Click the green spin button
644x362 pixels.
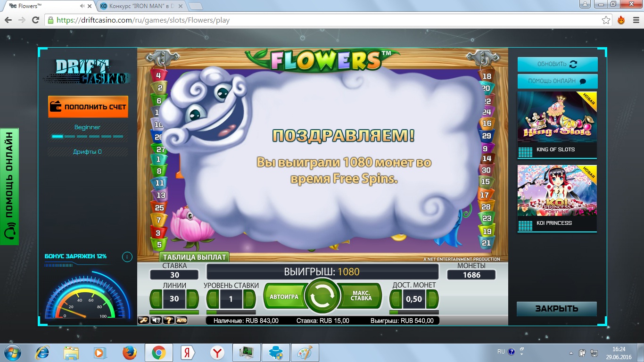click(322, 296)
